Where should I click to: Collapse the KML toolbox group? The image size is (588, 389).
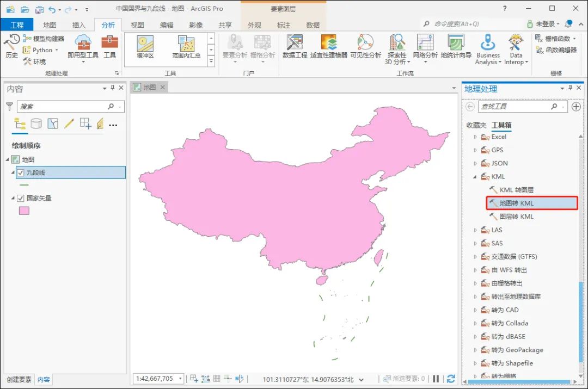point(475,176)
